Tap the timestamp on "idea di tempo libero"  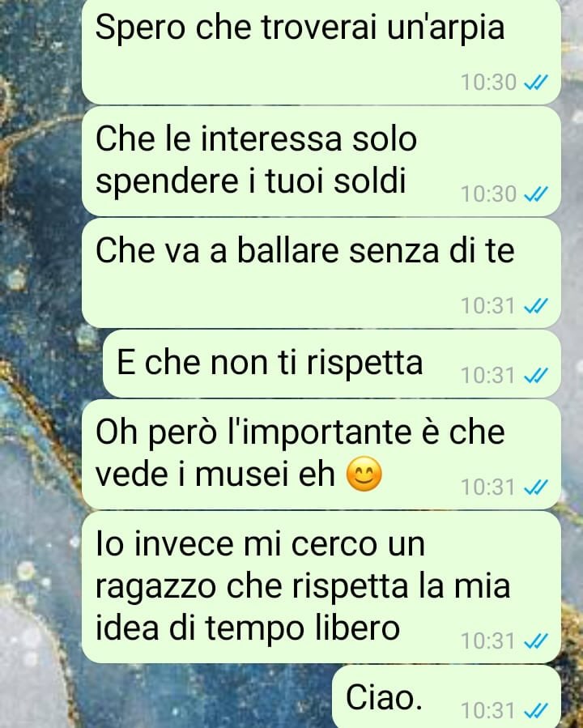click(x=488, y=641)
